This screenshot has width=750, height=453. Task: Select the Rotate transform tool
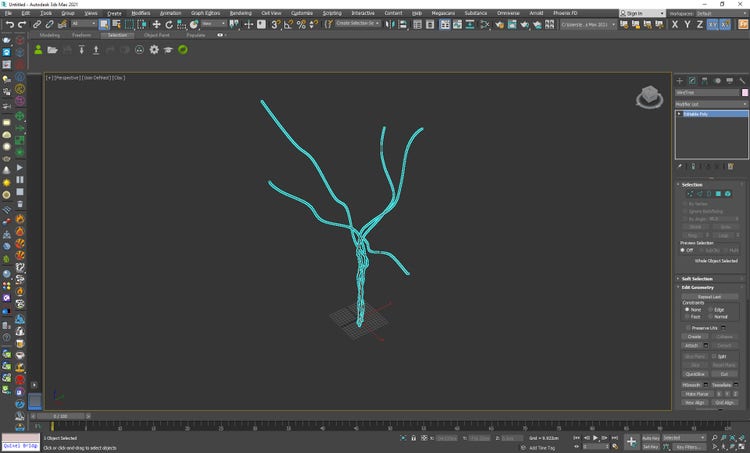(168, 24)
